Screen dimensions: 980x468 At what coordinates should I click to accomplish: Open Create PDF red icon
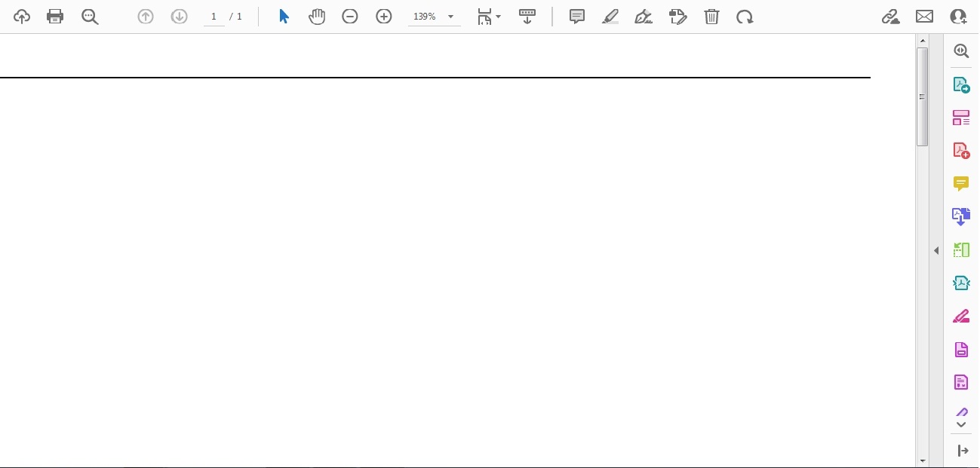click(x=961, y=151)
